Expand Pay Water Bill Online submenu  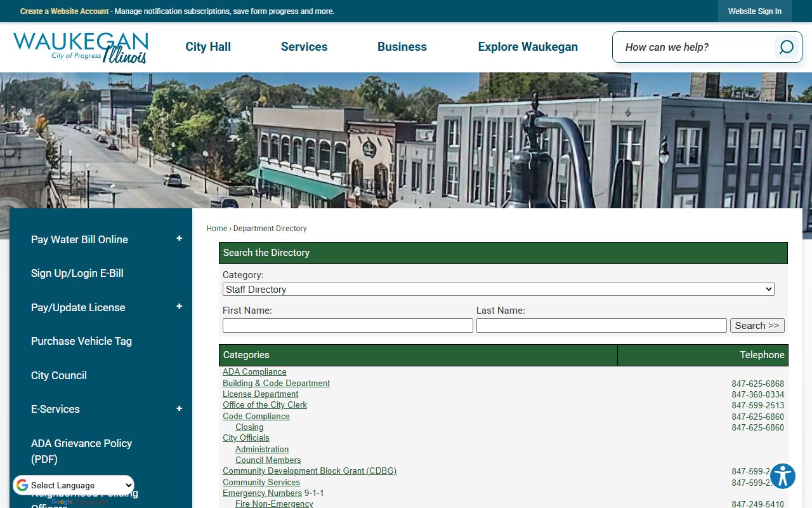[x=179, y=239]
